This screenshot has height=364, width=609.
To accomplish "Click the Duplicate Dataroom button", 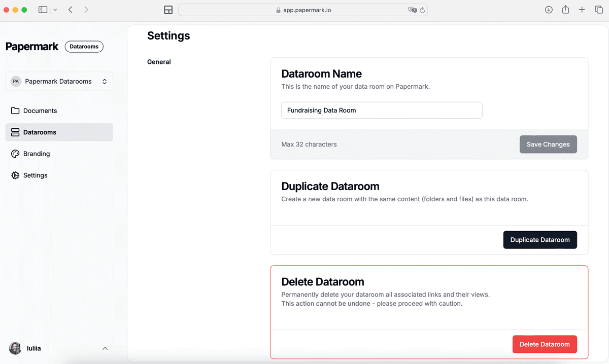I will 540,240.
